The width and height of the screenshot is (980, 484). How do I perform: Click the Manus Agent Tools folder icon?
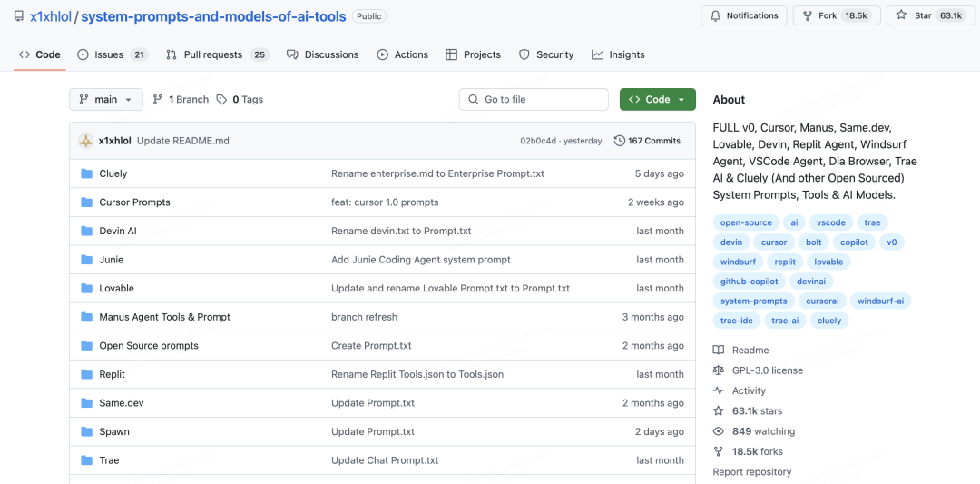pos(87,317)
